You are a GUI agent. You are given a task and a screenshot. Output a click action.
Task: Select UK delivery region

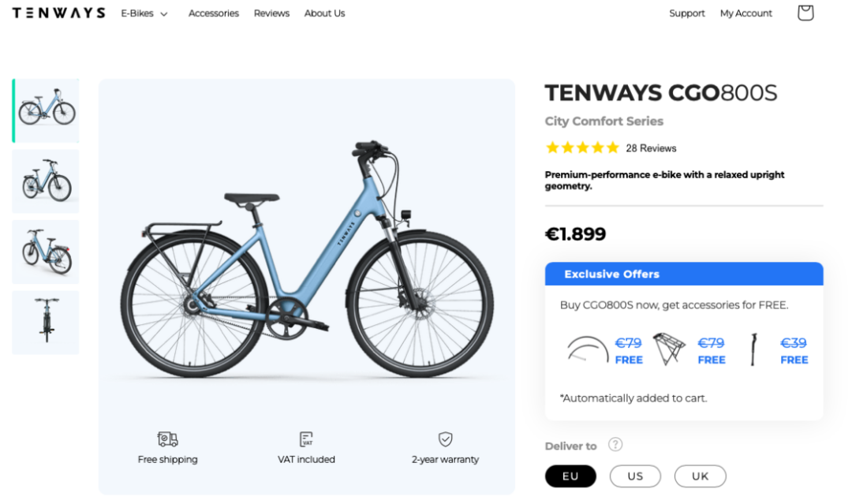pos(700,476)
